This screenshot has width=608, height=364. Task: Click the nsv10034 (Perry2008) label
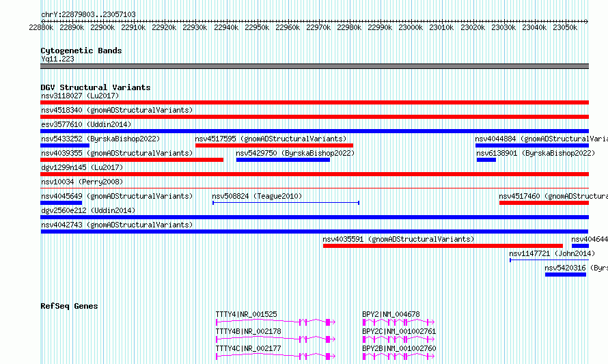coord(82,182)
